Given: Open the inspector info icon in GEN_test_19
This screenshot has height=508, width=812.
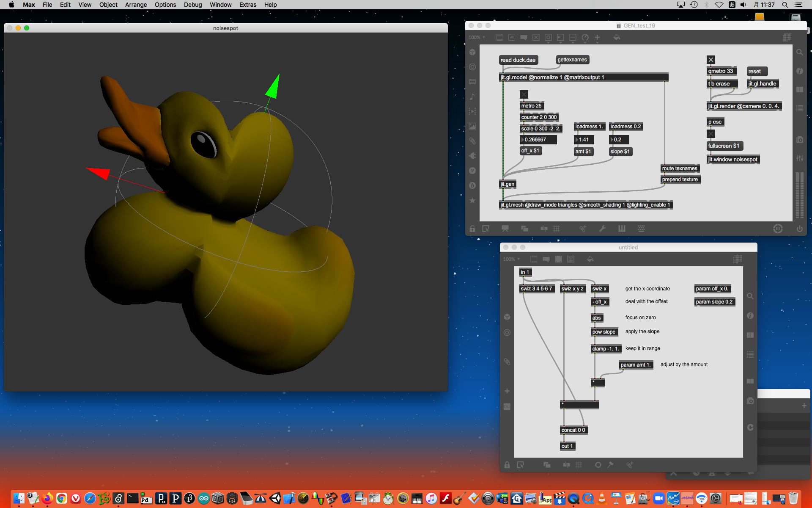Looking at the screenshot, I should [x=799, y=71].
